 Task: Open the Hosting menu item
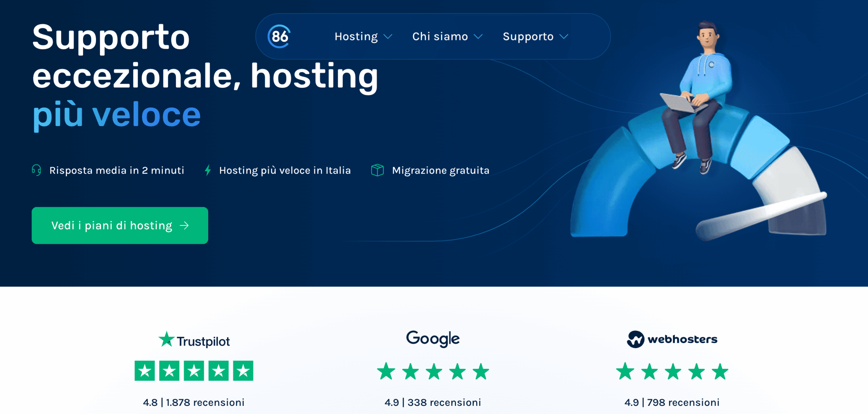click(356, 37)
